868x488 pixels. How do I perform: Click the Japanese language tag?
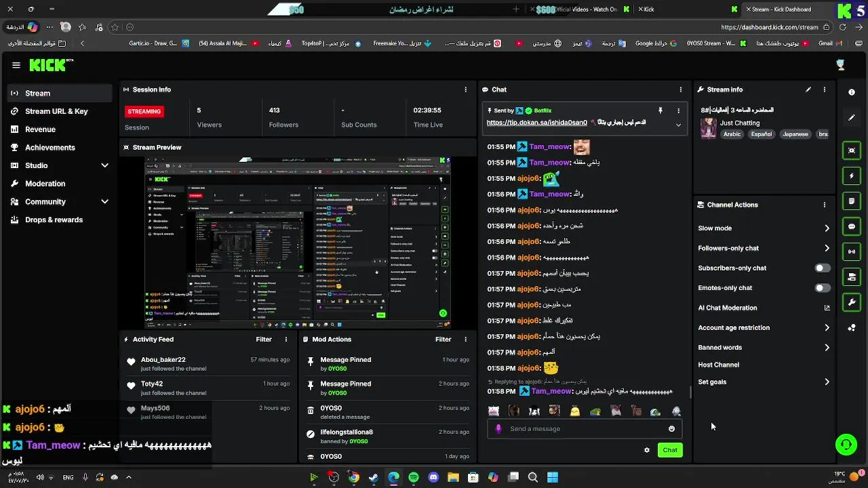pos(795,134)
